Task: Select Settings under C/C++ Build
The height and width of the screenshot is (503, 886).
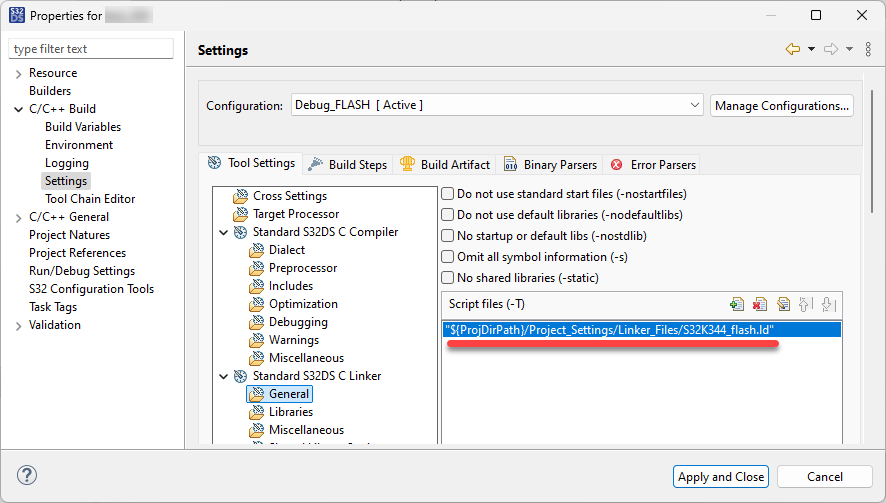Action: tap(66, 181)
